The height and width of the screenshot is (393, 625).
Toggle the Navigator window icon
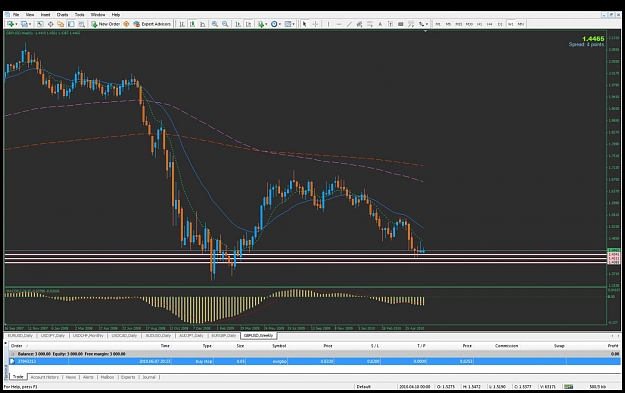[61, 24]
